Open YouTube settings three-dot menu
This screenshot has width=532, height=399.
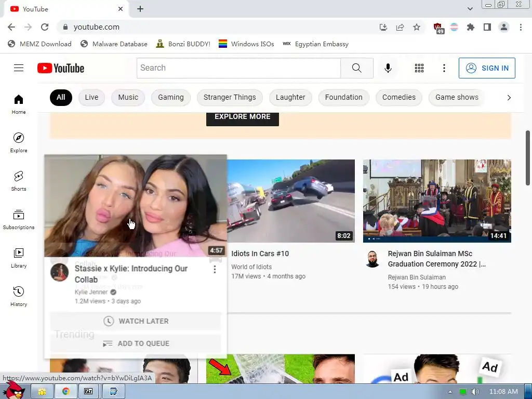pos(444,68)
